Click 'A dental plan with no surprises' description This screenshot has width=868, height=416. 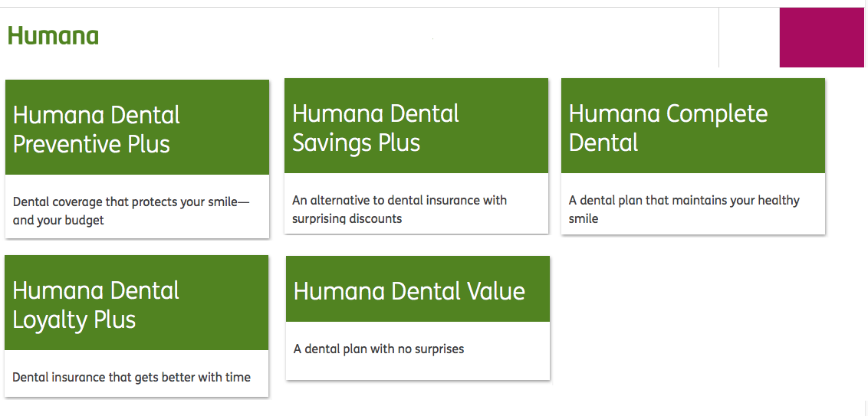tap(379, 349)
